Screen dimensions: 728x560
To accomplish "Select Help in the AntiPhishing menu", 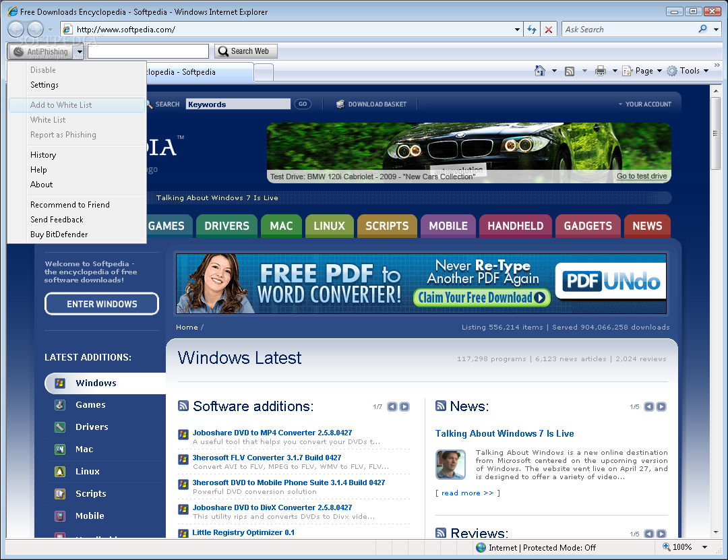I will coord(77,170).
